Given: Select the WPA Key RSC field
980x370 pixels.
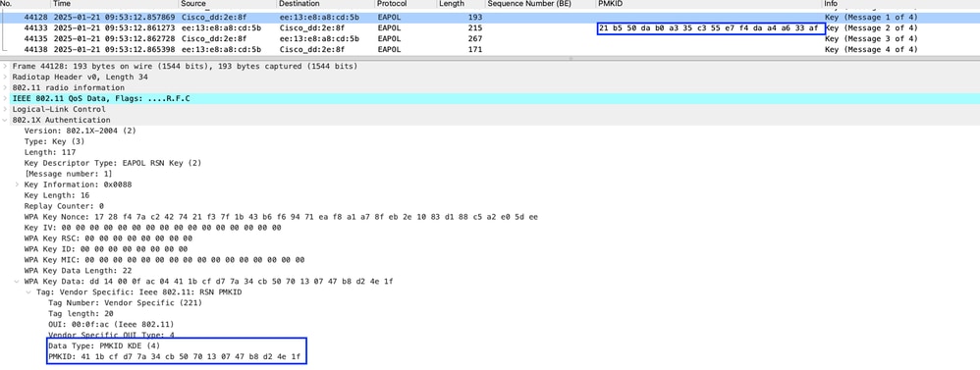Looking at the screenshot, I should coord(108,238).
